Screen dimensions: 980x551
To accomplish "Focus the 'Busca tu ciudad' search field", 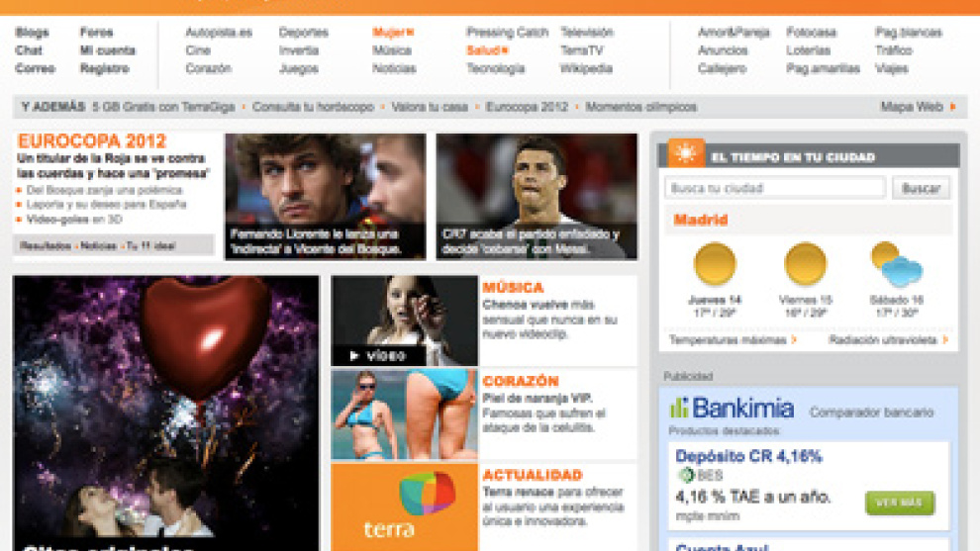I will coord(774,188).
